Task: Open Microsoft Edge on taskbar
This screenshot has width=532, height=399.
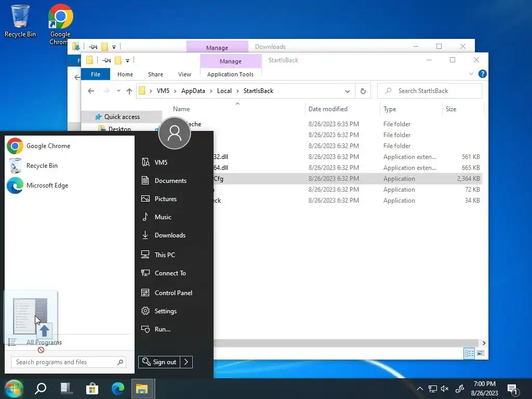Action: (118, 389)
